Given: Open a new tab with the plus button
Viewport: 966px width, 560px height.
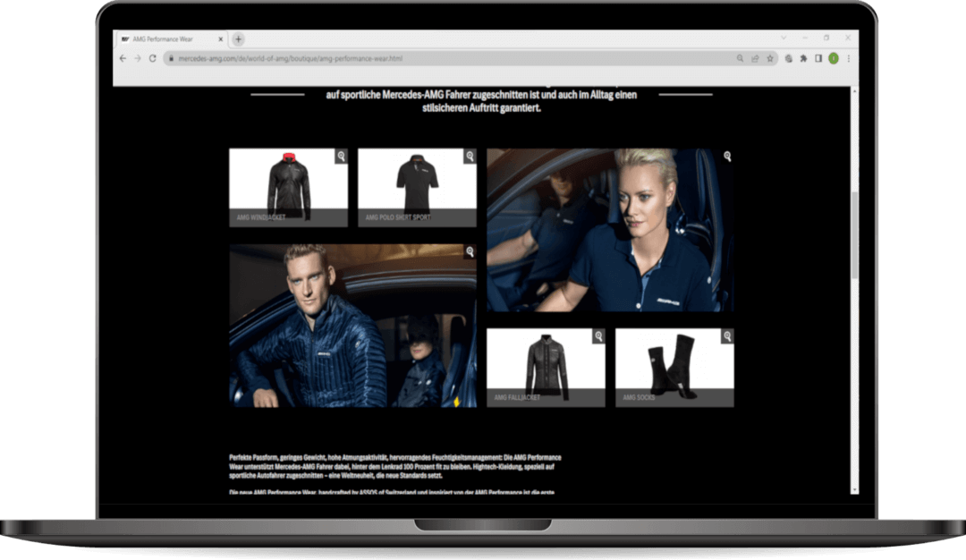Looking at the screenshot, I should pyautogui.click(x=239, y=38).
